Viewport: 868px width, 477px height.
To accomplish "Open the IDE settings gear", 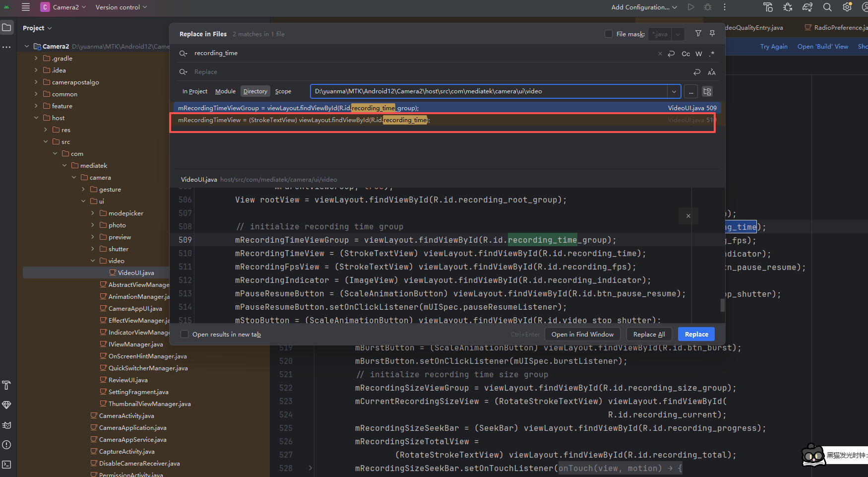I will click(x=847, y=7).
